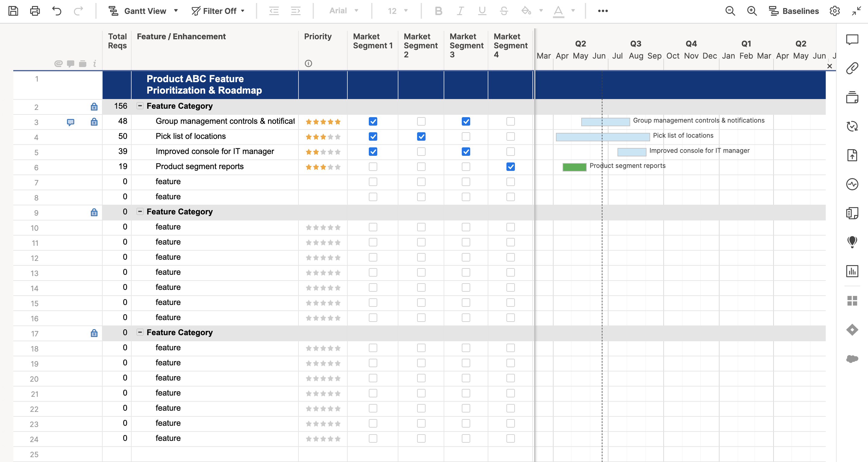Image resolution: width=868 pixels, height=462 pixels.
Task: Open the more options ellipsis menu
Action: pyautogui.click(x=602, y=11)
